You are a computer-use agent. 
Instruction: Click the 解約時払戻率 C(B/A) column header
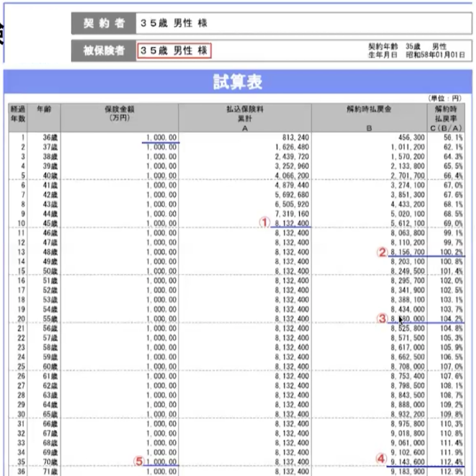click(445, 118)
